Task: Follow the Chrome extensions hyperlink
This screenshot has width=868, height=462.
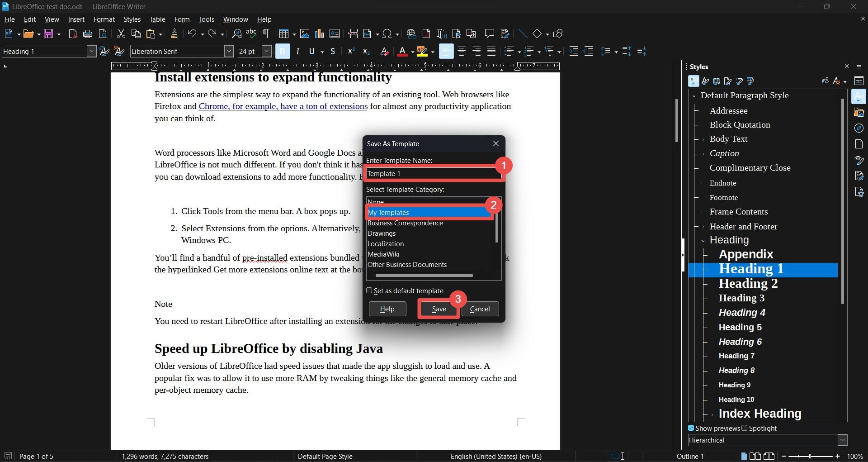Action: 283,106
